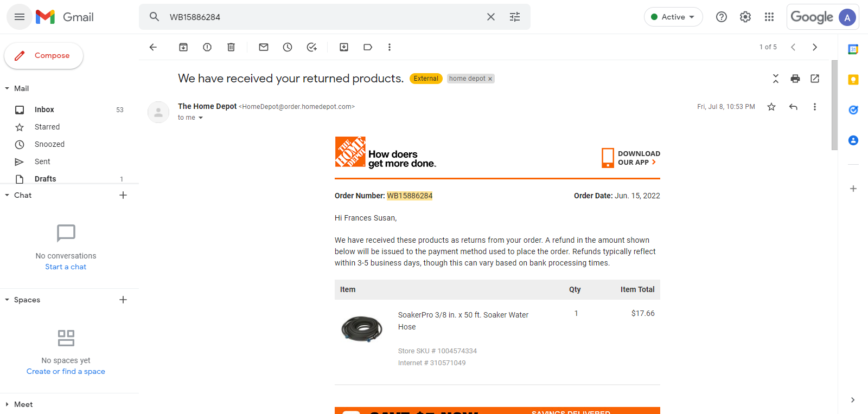Click the Compose button

click(x=43, y=56)
